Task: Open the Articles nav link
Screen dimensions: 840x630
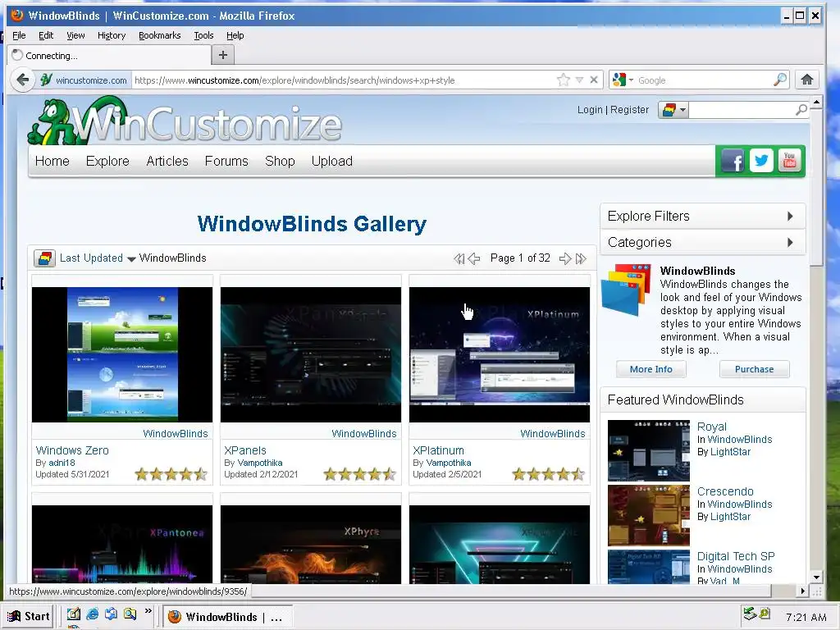Action: click(167, 162)
